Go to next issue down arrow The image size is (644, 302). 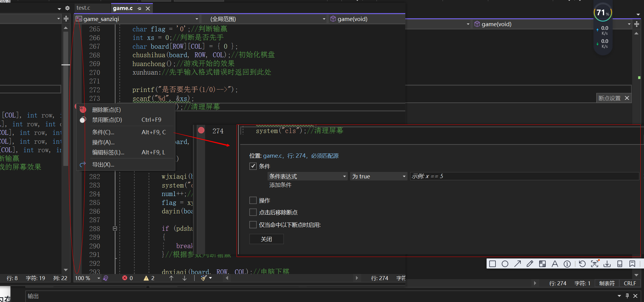(185, 278)
